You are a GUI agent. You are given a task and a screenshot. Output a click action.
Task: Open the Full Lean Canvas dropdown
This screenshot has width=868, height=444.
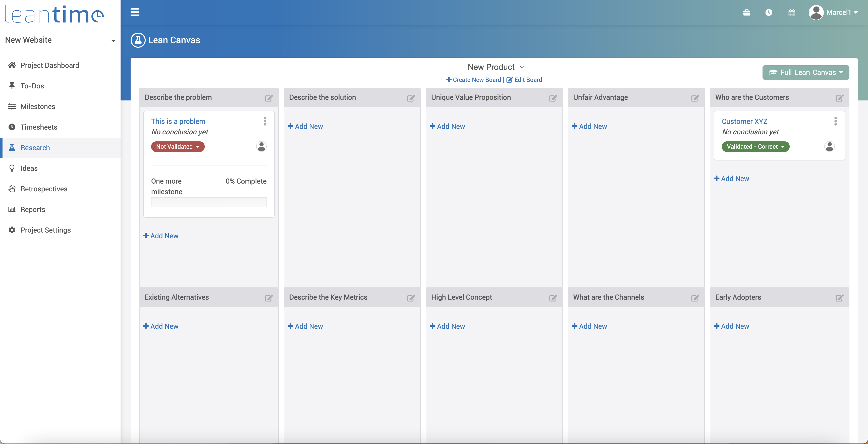[805, 72]
